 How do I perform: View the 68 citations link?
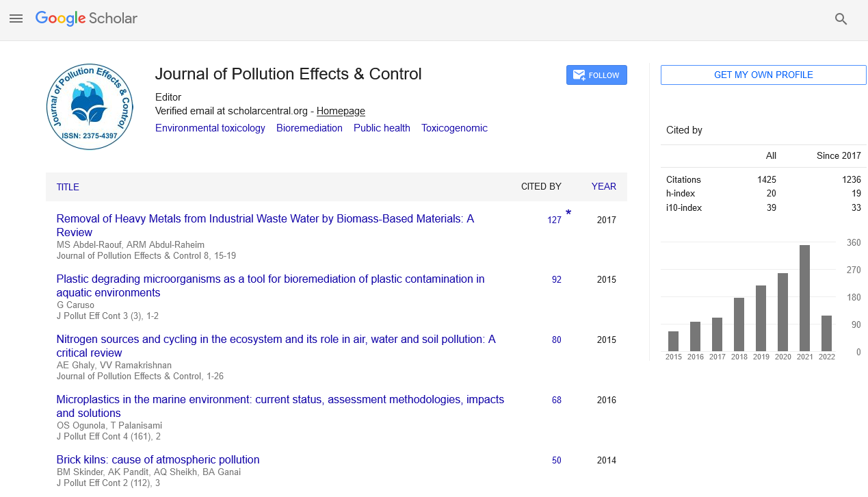(557, 400)
